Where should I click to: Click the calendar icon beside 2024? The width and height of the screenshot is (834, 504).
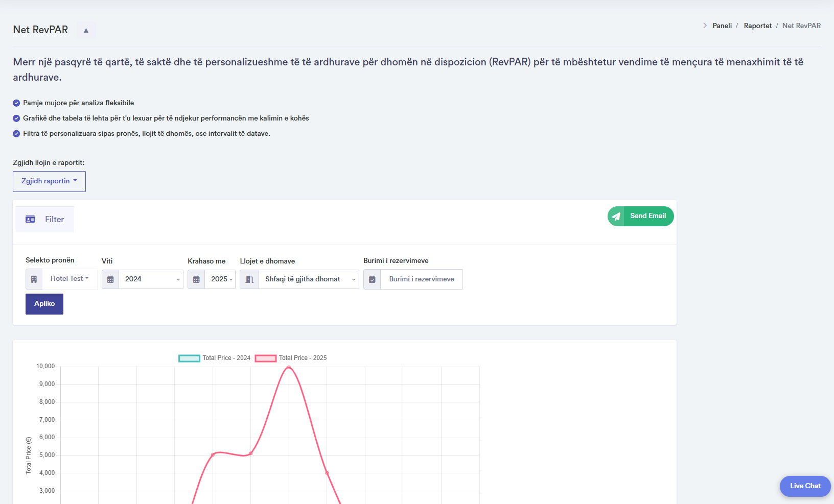pyautogui.click(x=110, y=279)
